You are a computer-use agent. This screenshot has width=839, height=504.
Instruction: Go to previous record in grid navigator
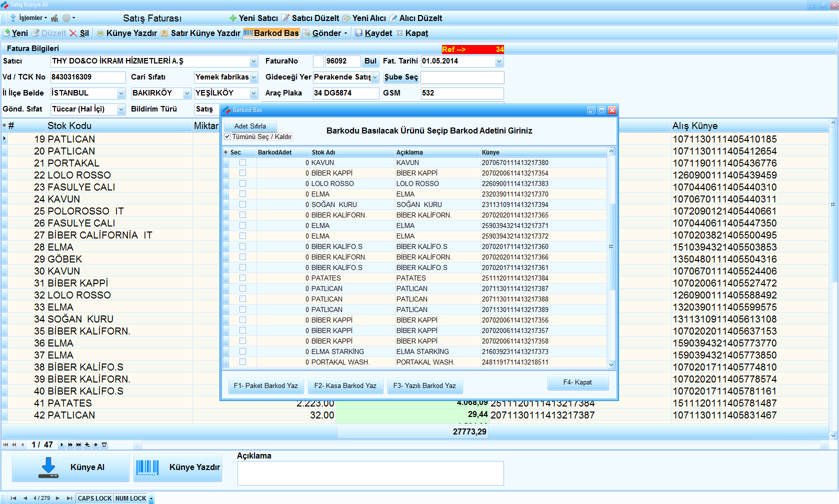click(22, 444)
